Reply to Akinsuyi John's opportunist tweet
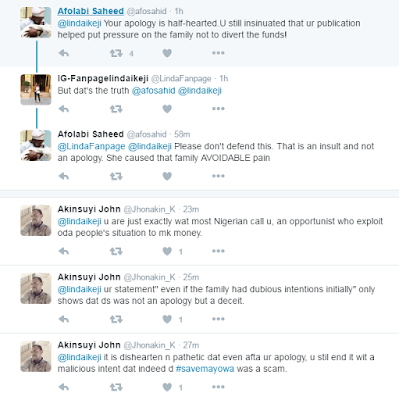This screenshot has width=399, height=400. [x=64, y=251]
